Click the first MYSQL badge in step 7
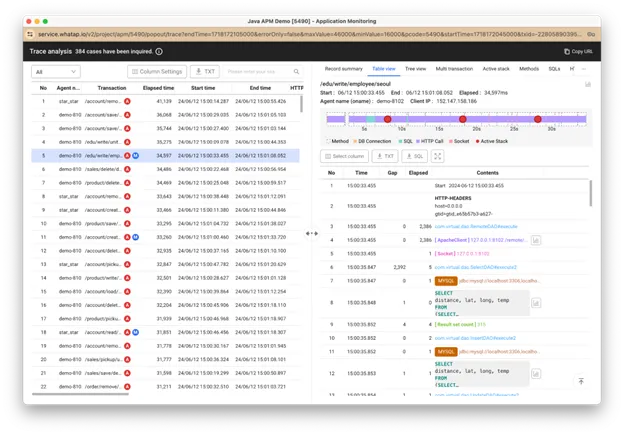Image resolution: width=624 pixels, height=435 pixels. click(x=446, y=281)
